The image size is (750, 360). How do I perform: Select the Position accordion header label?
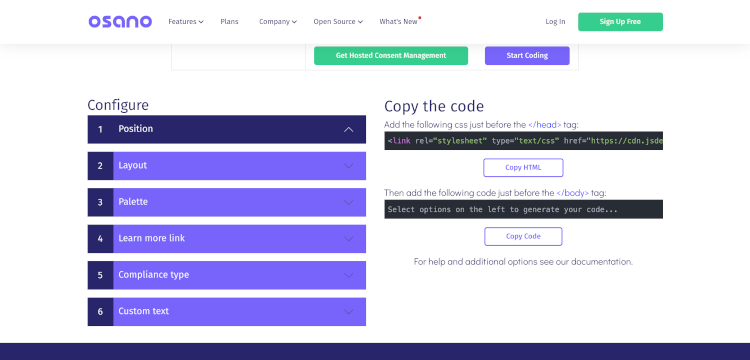click(x=136, y=129)
